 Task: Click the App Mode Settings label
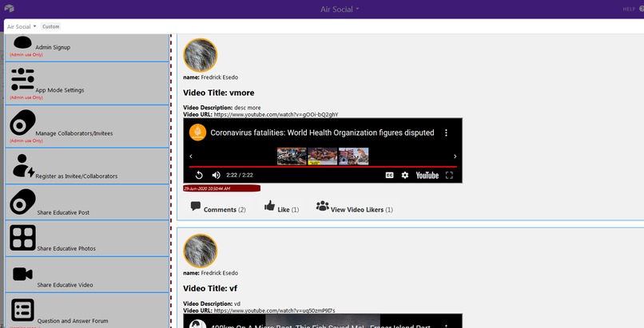click(x=60, y=90)
